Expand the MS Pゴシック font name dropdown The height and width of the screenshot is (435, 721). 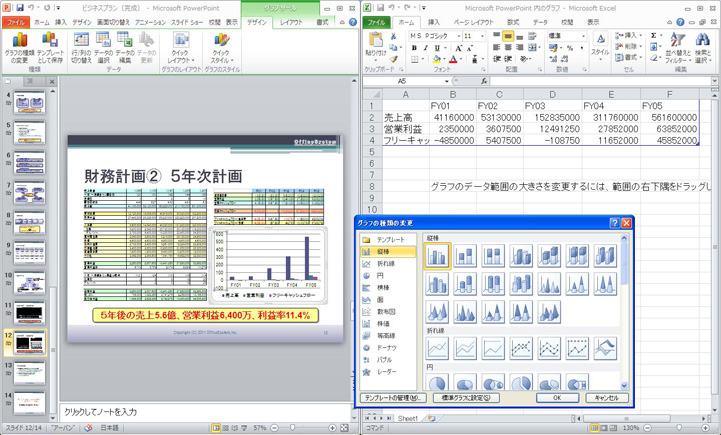tap(459, 36)
